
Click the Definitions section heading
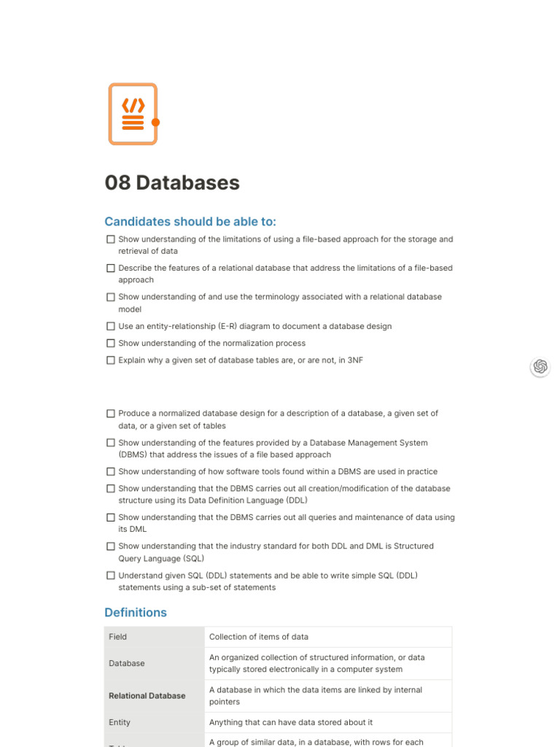(136, 613)
